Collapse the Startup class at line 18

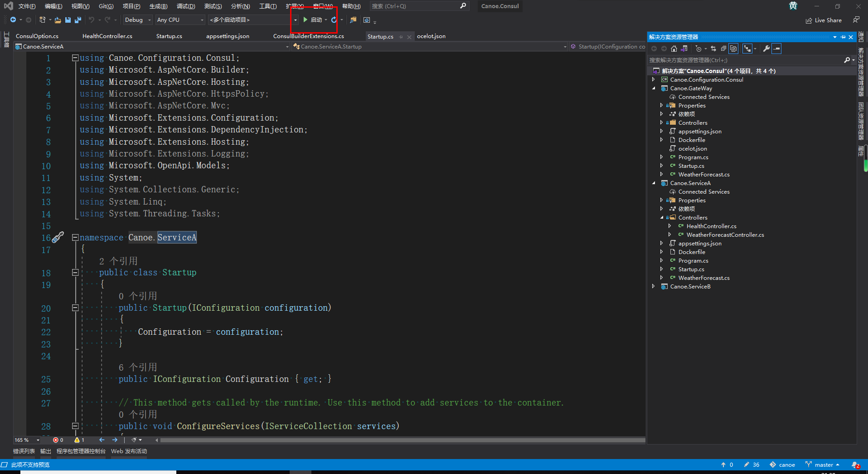[x=75, y=273]
